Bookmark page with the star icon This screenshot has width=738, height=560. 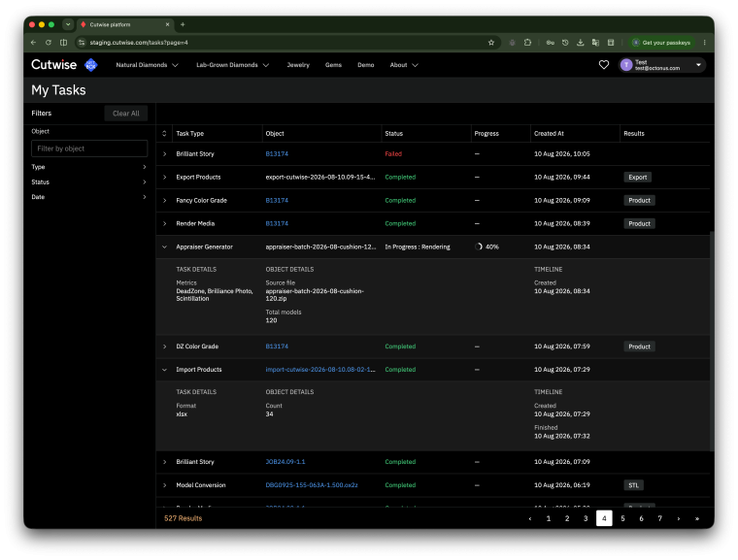491,43
